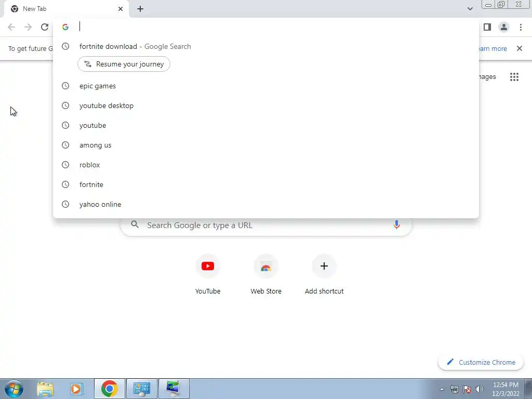This screenshot has height=399, width=532.
Task: Click the Chrome taskbar icon
Action: click(x=109, y=389)
